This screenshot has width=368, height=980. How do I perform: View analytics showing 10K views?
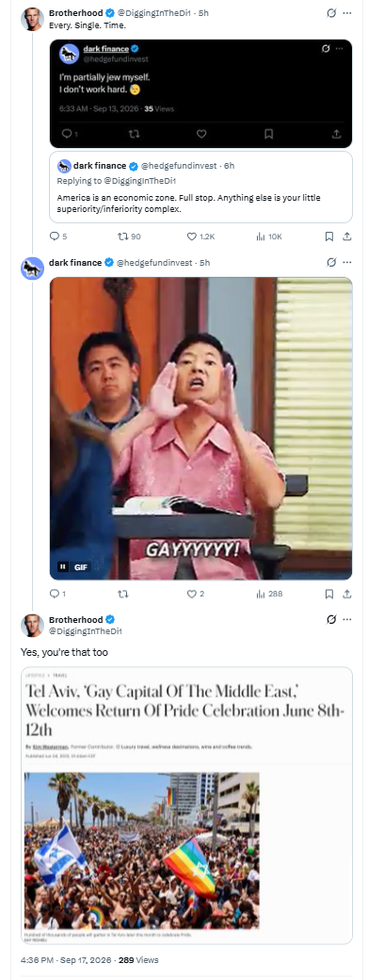point(269,237)
